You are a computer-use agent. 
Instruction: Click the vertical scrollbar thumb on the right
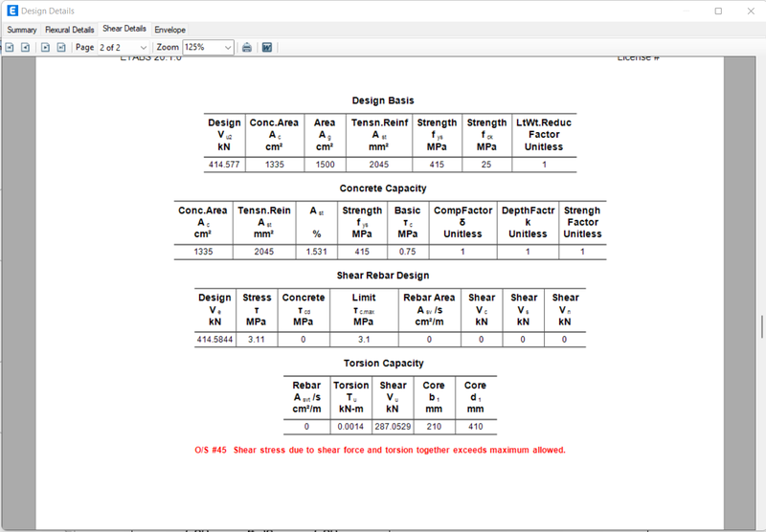(x=761, y=327)
